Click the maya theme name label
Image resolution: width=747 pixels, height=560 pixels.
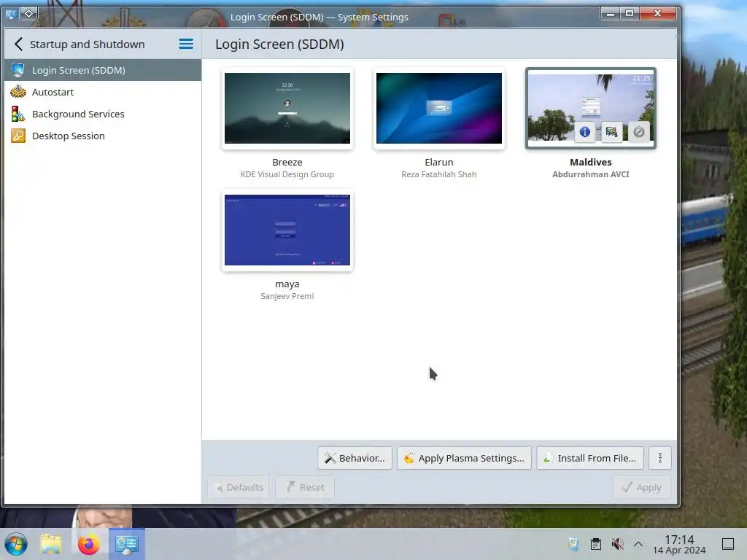tap(287, 284)
